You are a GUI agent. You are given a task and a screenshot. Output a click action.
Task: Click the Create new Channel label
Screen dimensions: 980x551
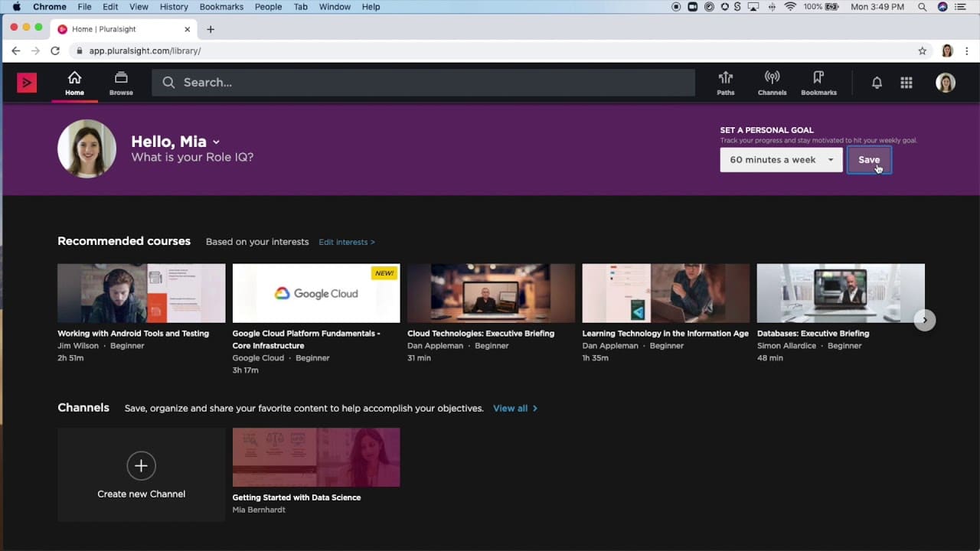(141, 494)
